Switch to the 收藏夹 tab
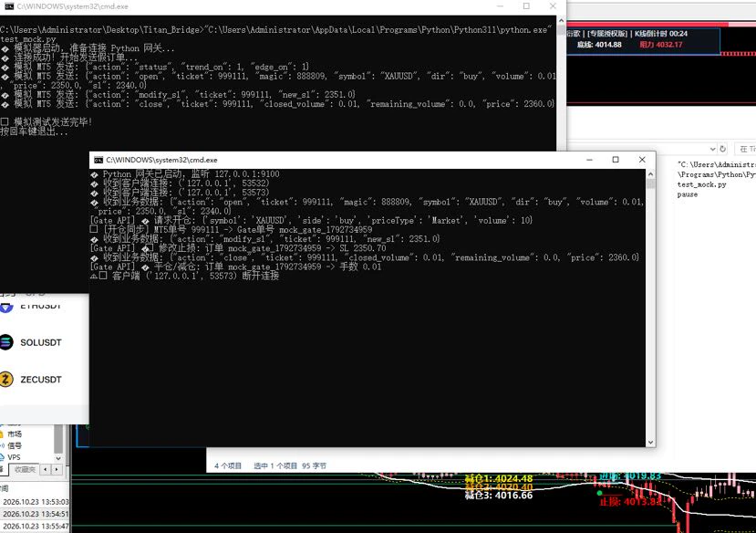Screen dimensions: 756x533 click(25, 469)
